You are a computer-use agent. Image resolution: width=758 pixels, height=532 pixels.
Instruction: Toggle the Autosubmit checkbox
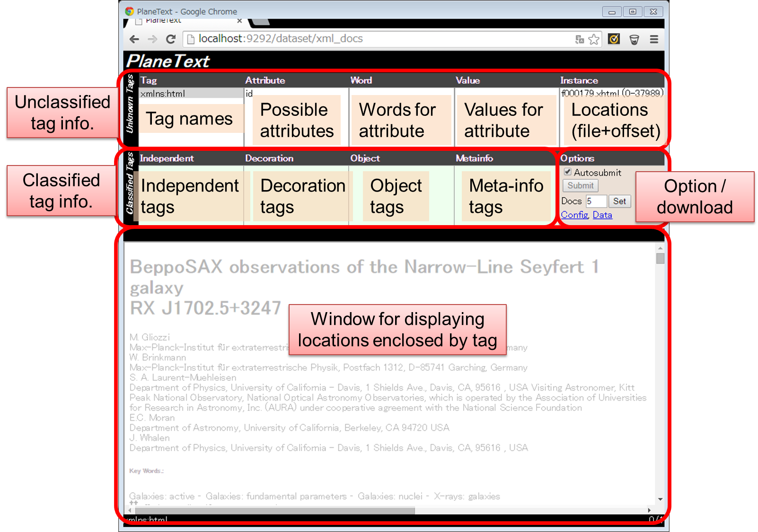click(x=567, y=172)
